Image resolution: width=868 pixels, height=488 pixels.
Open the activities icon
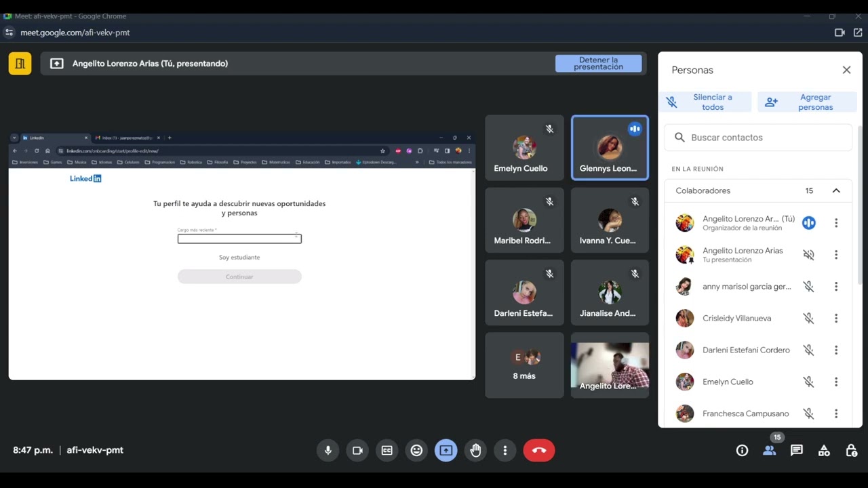pos(824,450)
